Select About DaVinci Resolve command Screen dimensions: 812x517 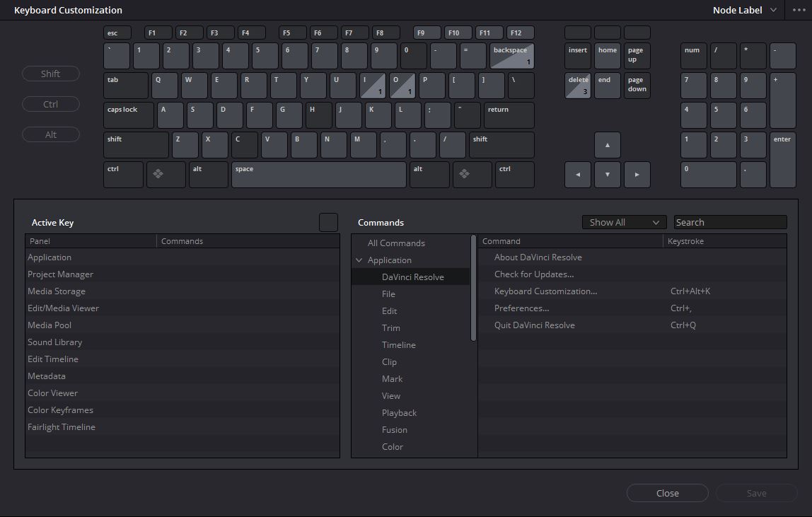[632, 257]
